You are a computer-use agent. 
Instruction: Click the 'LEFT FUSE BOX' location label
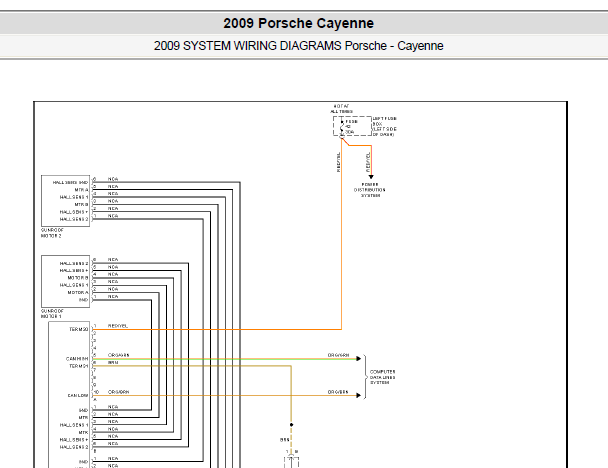click(x=385, y=126)
